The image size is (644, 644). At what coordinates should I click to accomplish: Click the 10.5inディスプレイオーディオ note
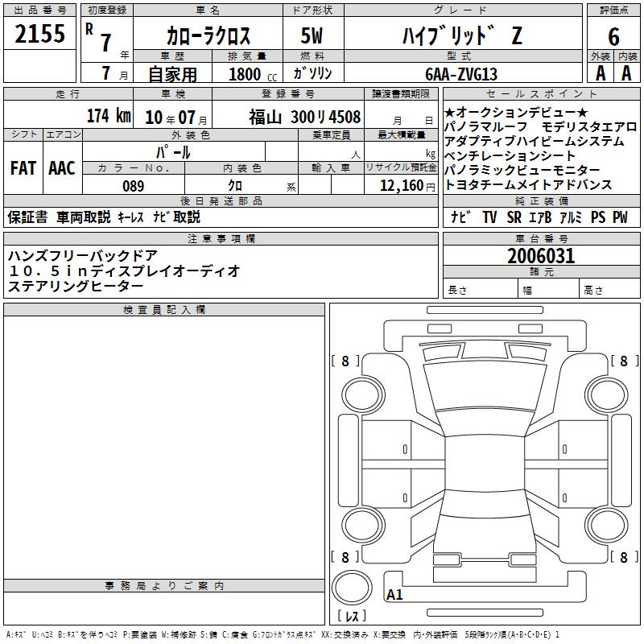click(x=124, y=270)
